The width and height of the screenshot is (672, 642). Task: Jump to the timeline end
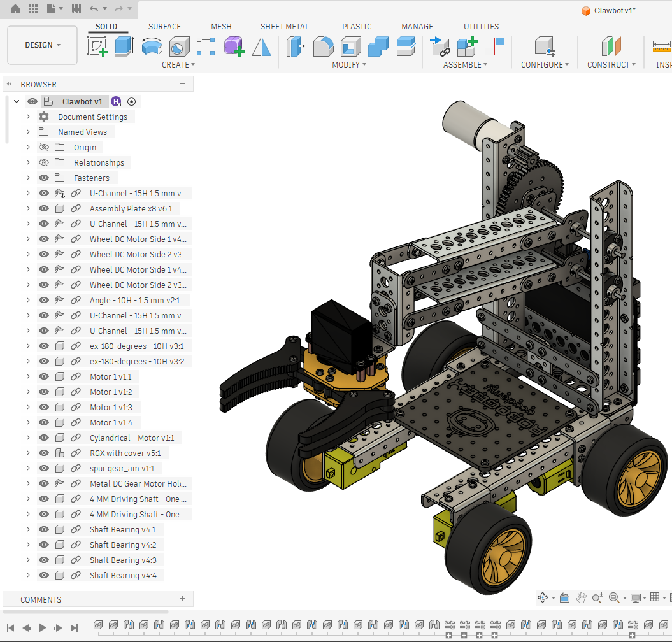pyautogui.click(x=74, y=628)
